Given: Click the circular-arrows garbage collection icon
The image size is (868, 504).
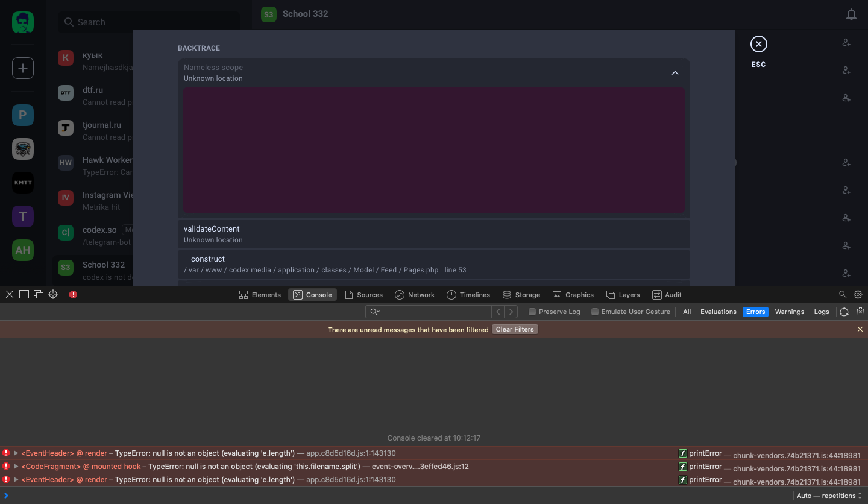Looking at the screenshot, I should point(844,312).
